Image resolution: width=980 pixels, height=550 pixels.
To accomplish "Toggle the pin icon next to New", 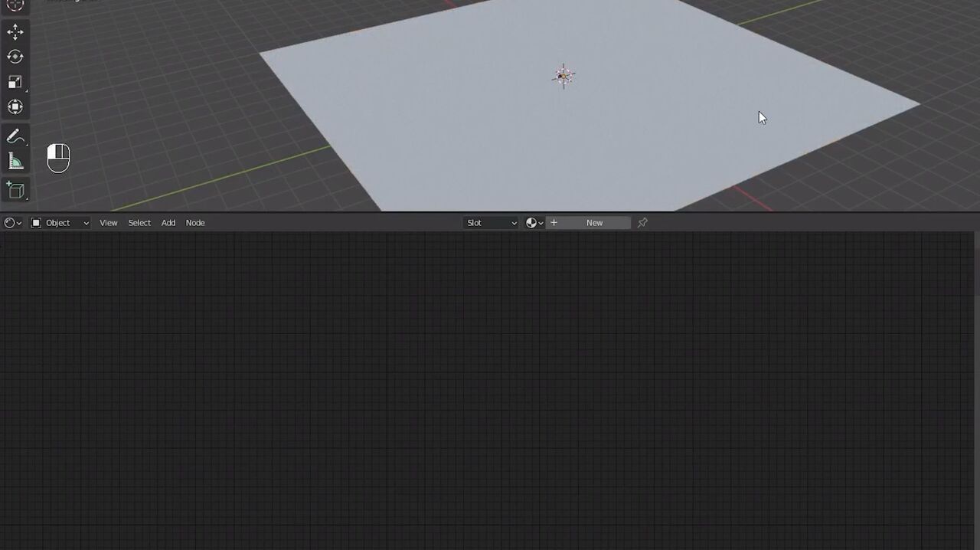I will point(642,223).
